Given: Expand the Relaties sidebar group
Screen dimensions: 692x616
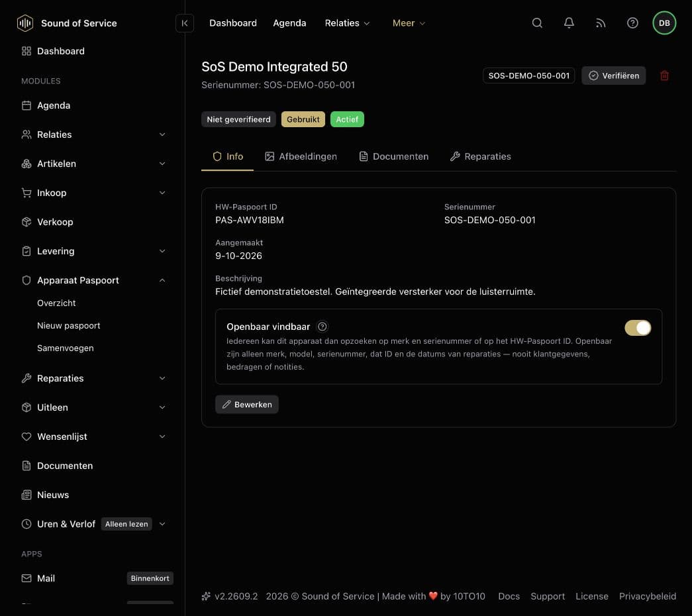Looking at the screenshot, I should [93, 134].
